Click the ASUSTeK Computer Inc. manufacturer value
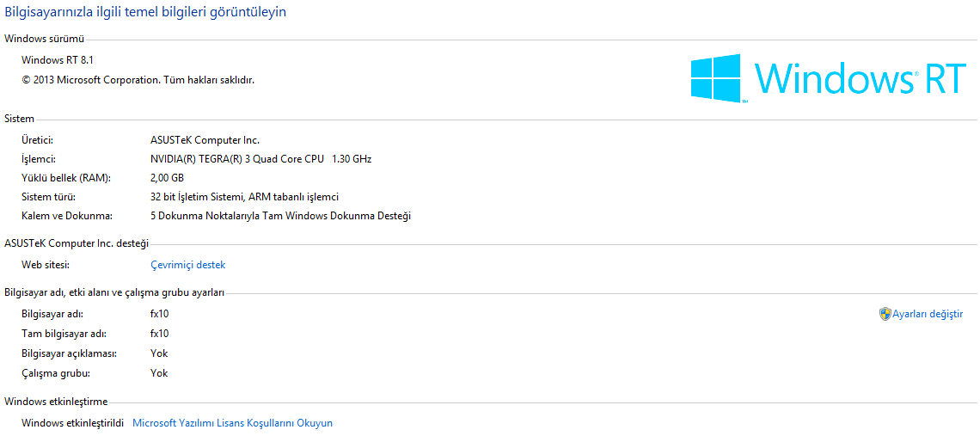 tap(205, 139)
